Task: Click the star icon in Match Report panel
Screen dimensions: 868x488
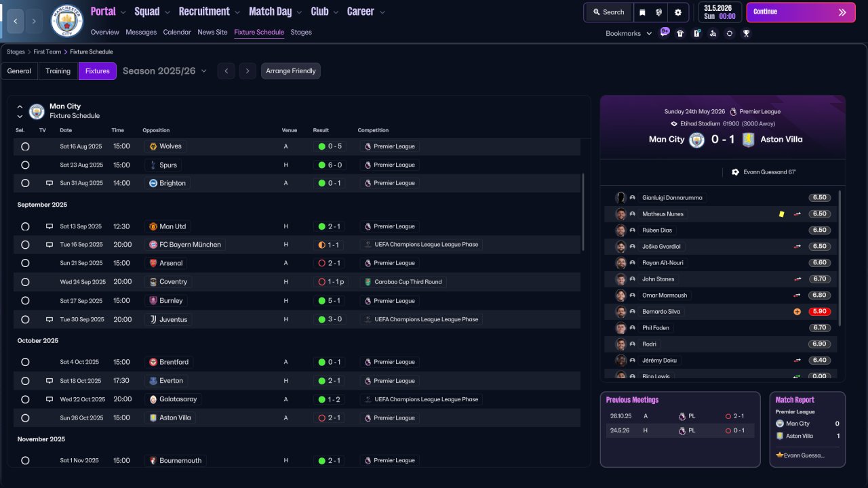Action: point(779,455)
